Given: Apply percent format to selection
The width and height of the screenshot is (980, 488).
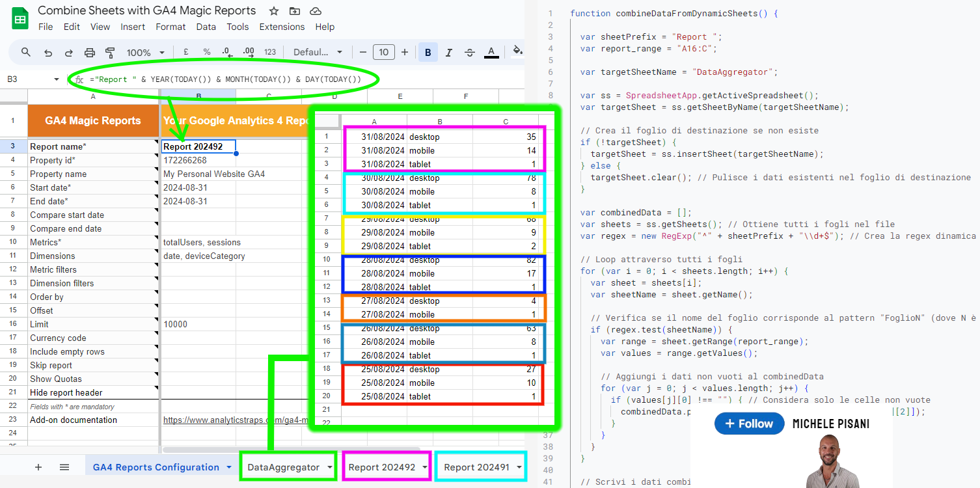Looking at the screenshot, I should 206,52.
